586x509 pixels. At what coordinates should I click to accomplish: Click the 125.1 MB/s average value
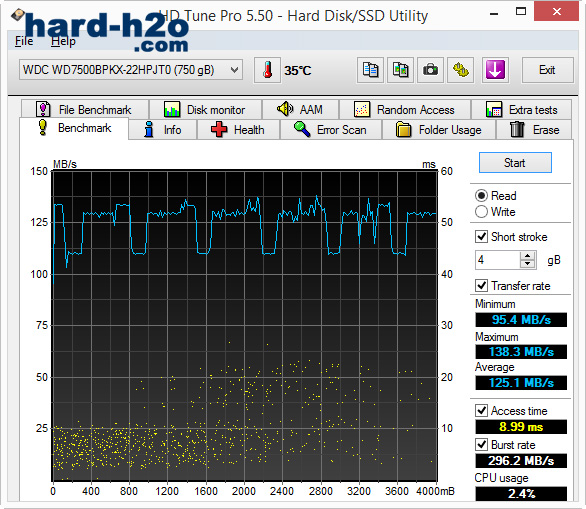[x=521, y=383]
